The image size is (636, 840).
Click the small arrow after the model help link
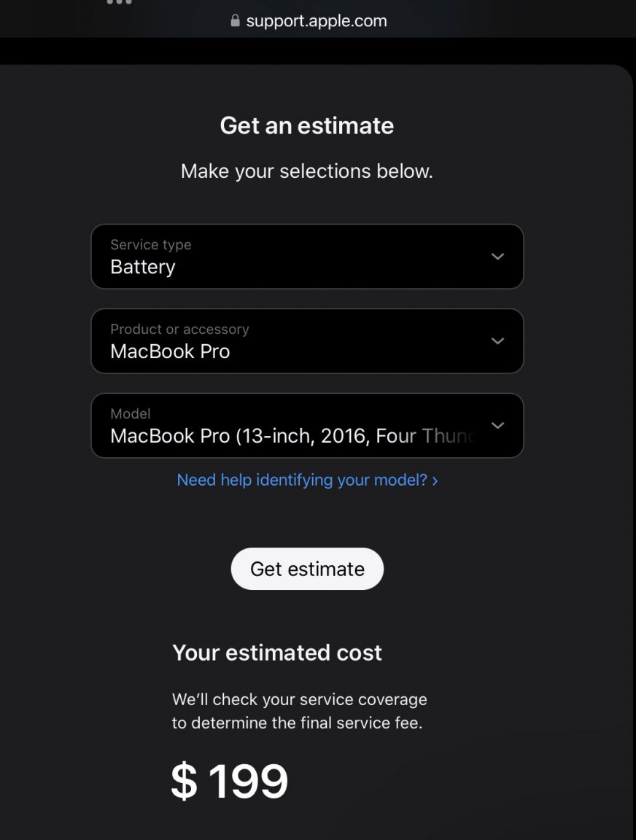tap(435, 481)
